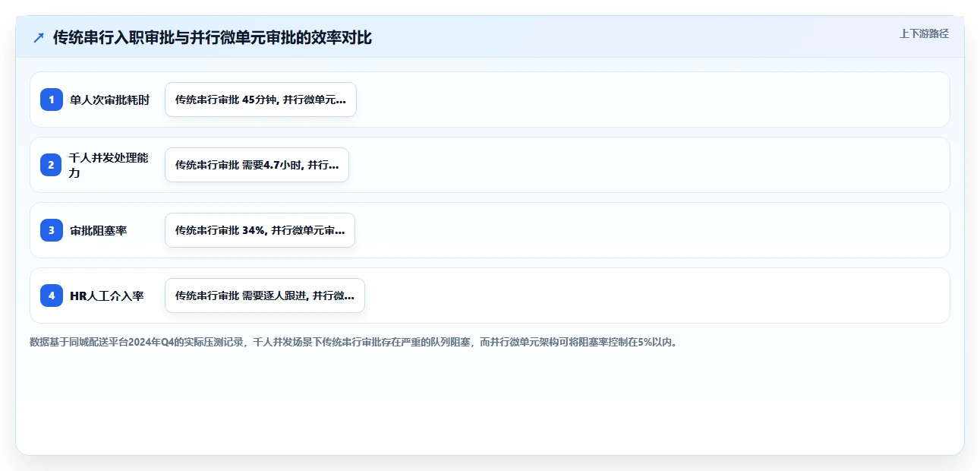The height and width of the screenshot is (471, 980).
Task: Open the 传统串行审批 需要逐人跟进 detail chip
Action: 265,296
